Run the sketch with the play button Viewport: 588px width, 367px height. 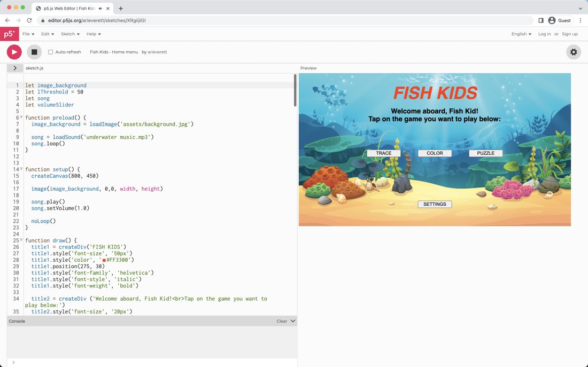14,52
